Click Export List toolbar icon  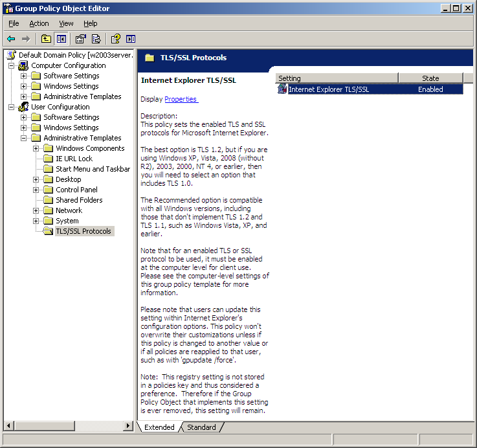(x=96, y=39)
